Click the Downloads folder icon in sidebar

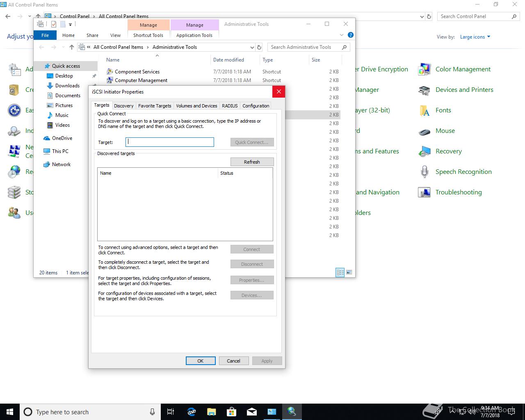(50, 86)
